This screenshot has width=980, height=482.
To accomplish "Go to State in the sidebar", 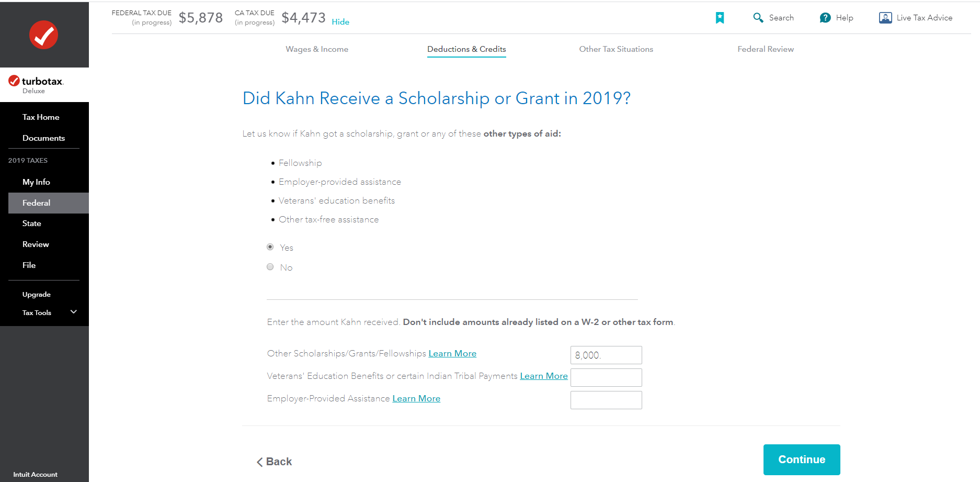I will click(x=32, y=223).
